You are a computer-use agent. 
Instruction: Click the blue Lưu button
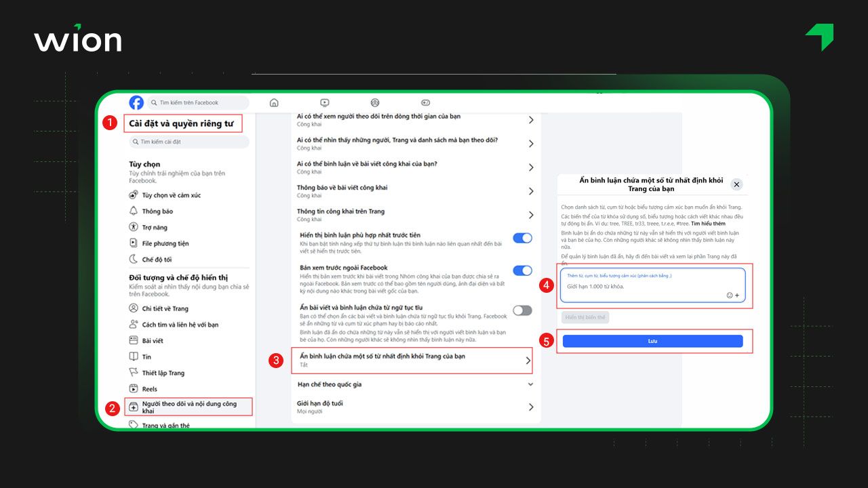pyautogui.click(x=652, y=341)
